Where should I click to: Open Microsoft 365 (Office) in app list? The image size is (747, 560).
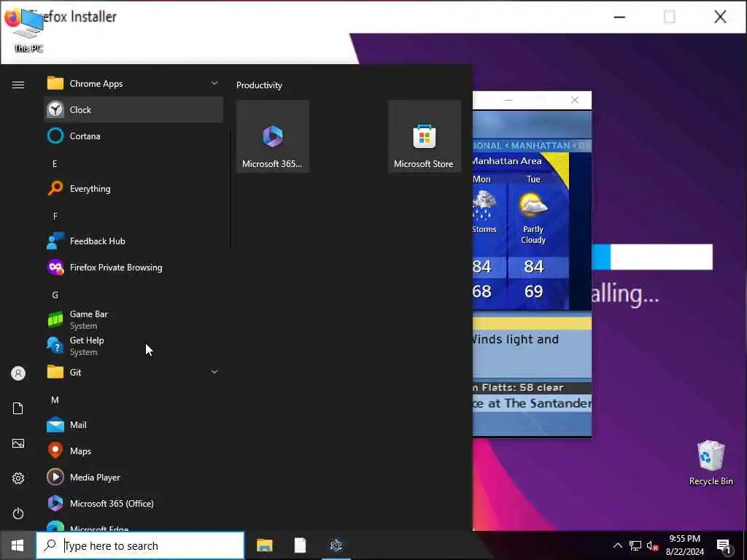[x=133, y=503]
